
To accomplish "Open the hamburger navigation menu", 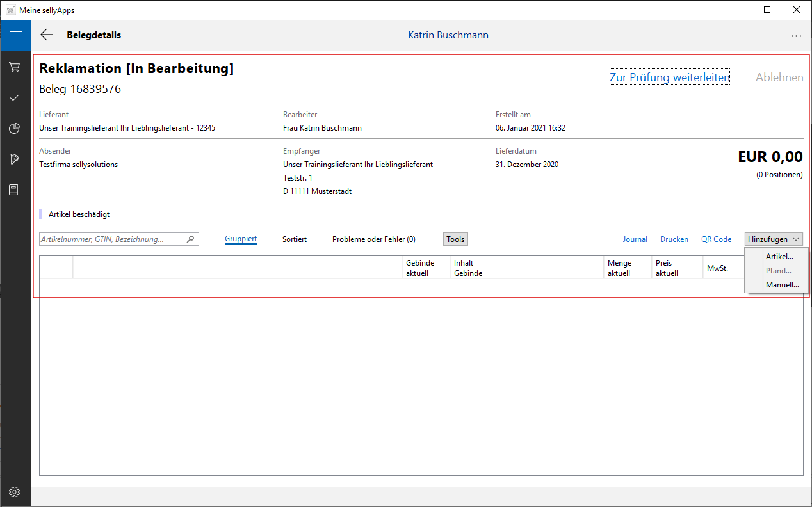I will click(x=15, y=35).
